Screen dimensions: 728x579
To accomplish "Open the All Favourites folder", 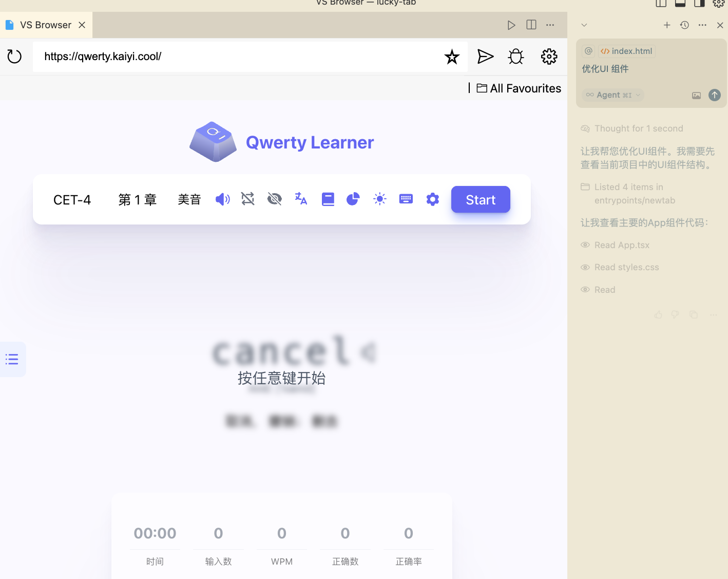I will coord(519,88).
